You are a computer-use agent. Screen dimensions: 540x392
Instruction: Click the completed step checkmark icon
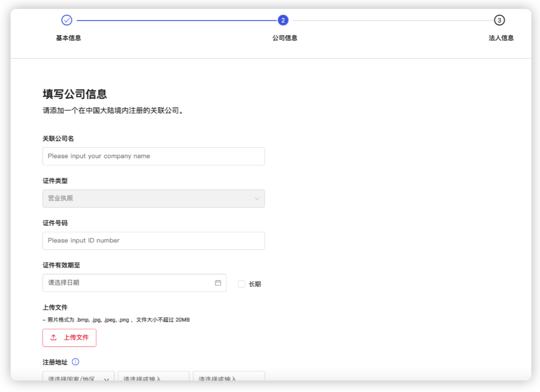[67, 20]
